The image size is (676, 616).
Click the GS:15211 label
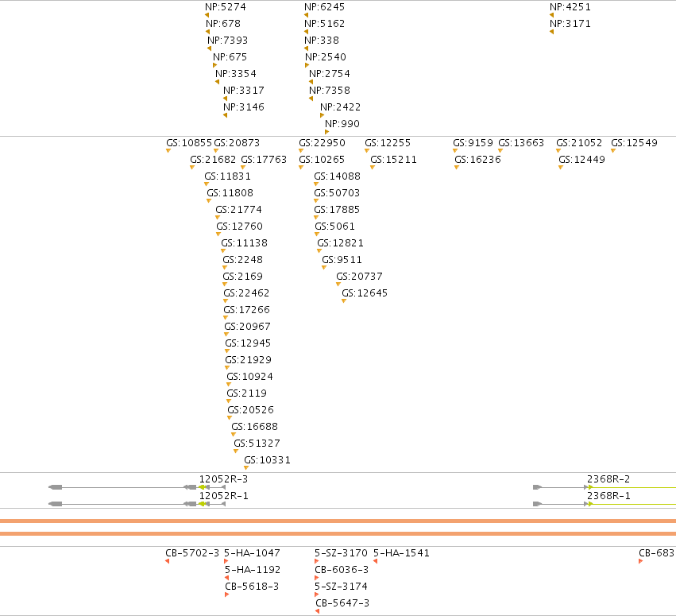point(394,160)
